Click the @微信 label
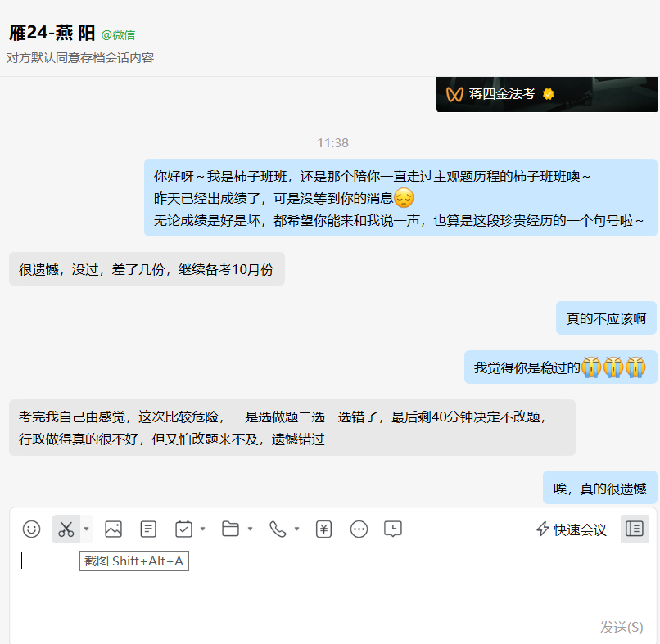This screenshot has height=644, width=660. 118,35
